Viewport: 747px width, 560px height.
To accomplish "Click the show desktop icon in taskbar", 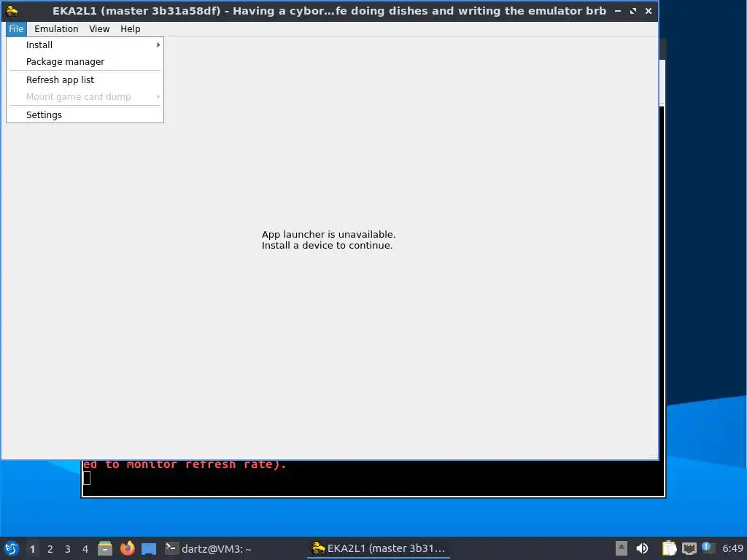I will pos(149,548).
